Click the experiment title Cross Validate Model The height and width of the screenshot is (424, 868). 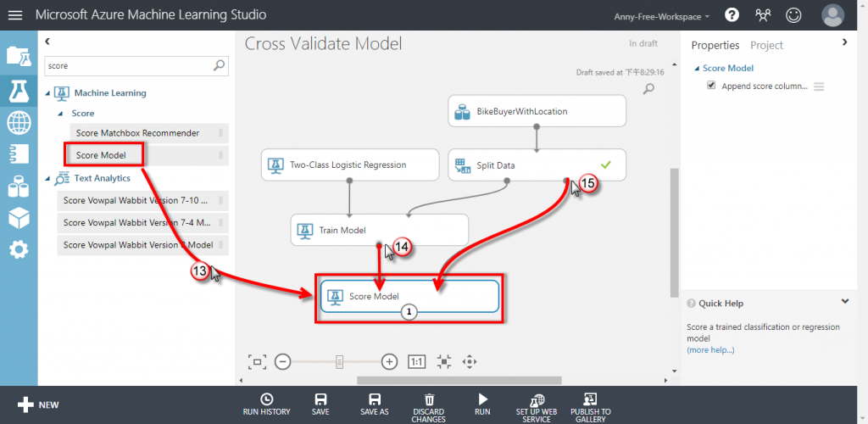click(323, 44)
